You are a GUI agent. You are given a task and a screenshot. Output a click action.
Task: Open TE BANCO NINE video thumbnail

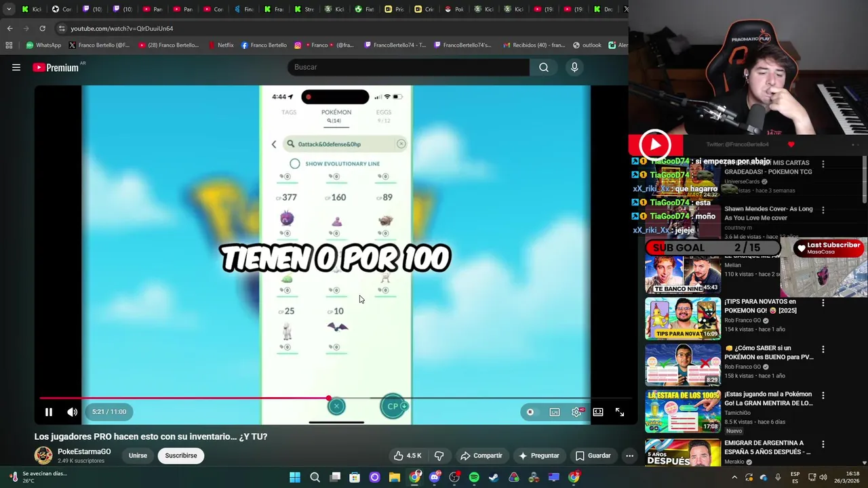click(x=682, y=272)
